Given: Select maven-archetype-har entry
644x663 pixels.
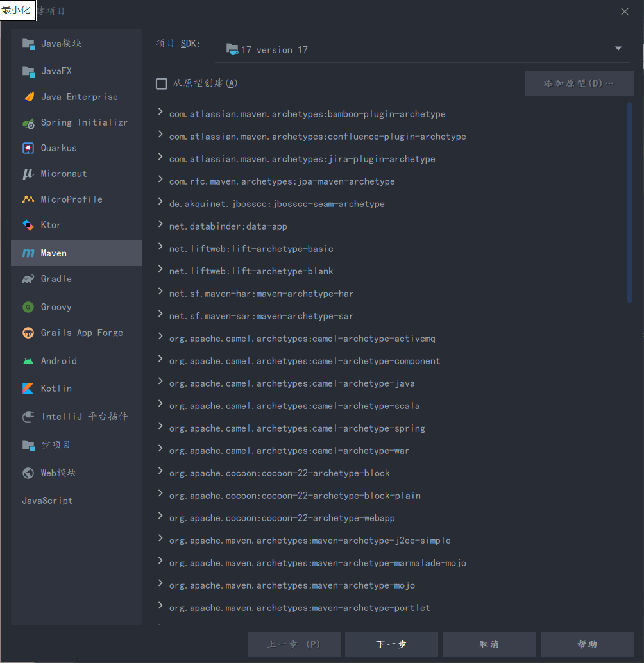Looking at the screenshot, I should (261, 294).
